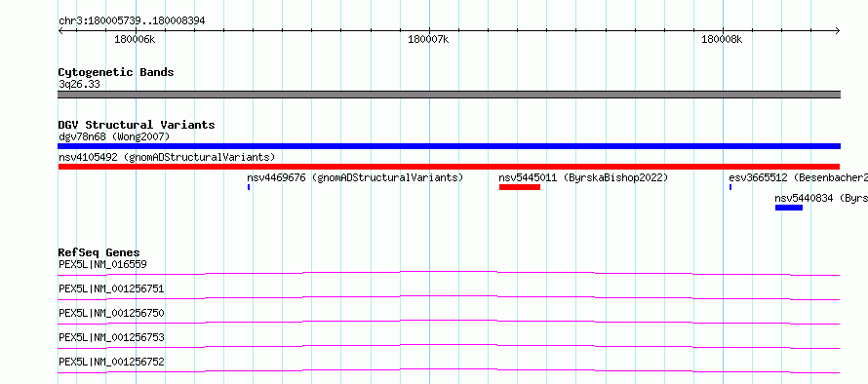Open the nsv4105492 gnomAD label

coord(167,157)
